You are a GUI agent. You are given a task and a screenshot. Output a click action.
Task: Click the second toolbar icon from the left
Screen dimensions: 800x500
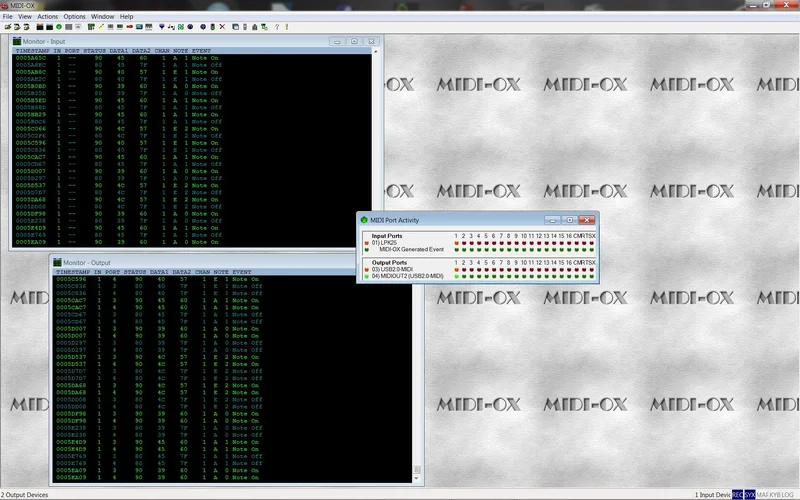(17, 27)
